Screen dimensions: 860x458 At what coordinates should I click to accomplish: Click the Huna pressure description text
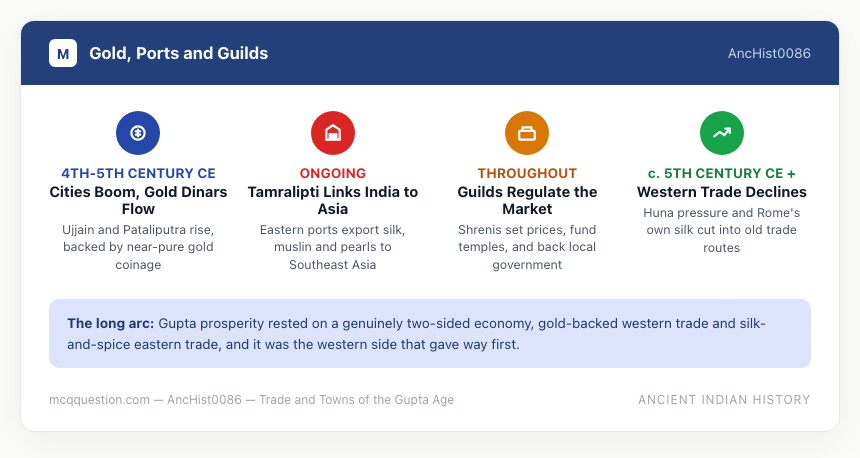click(722, 230)
